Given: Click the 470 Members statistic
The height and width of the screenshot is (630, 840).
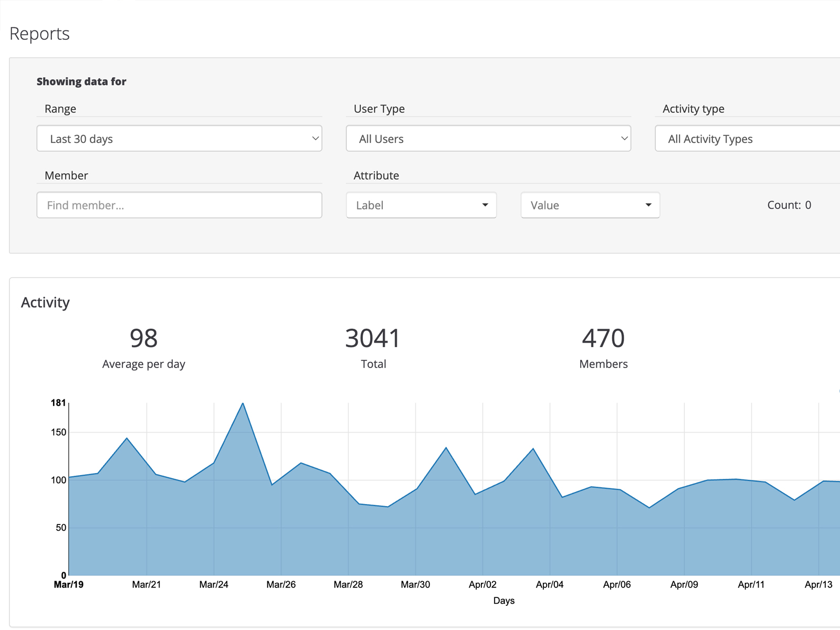Looking at the screenshot, I should [603, 338].
